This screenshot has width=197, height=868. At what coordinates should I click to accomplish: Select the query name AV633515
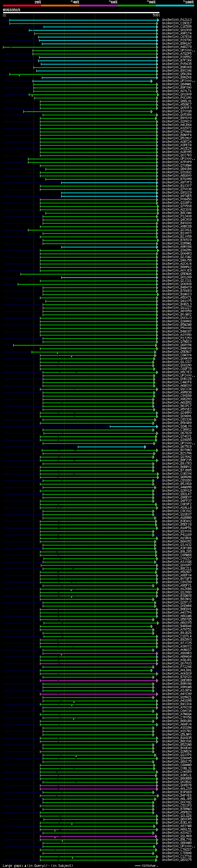(x=11, y=10)
